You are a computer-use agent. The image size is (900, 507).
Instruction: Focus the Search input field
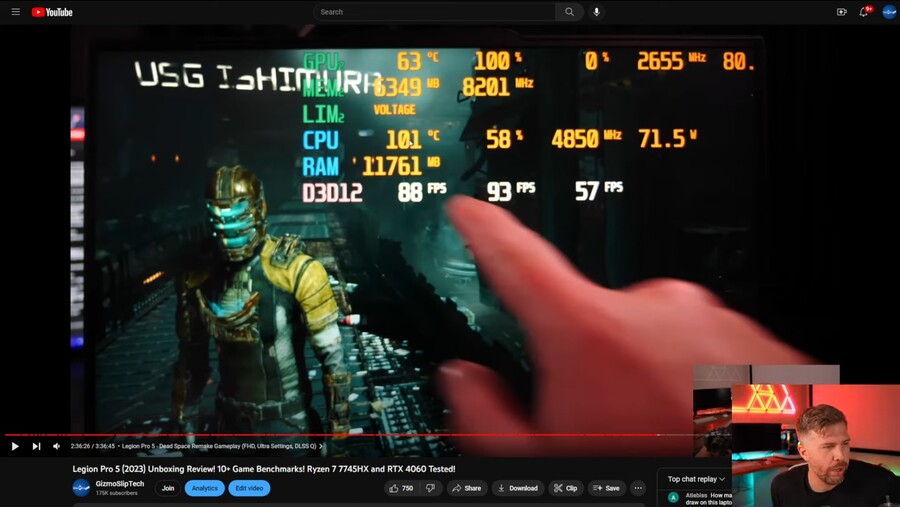pyautogui.click(x=435, y=11)
